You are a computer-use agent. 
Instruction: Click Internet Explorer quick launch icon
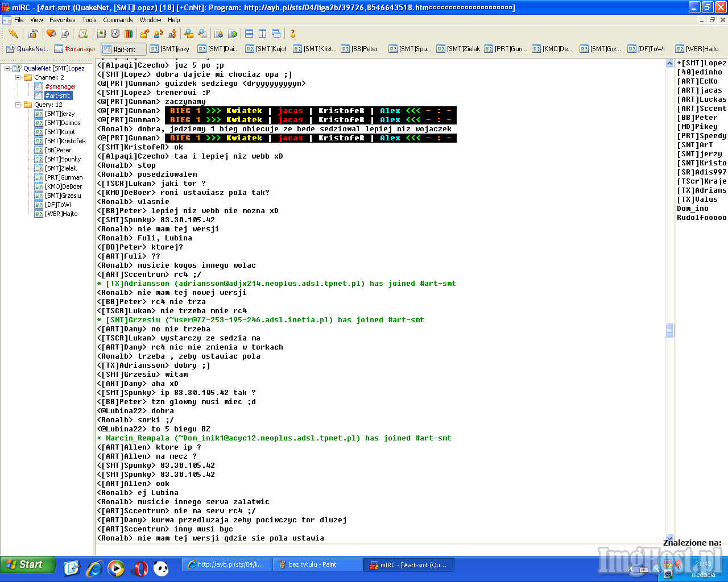tap(94, 568)
